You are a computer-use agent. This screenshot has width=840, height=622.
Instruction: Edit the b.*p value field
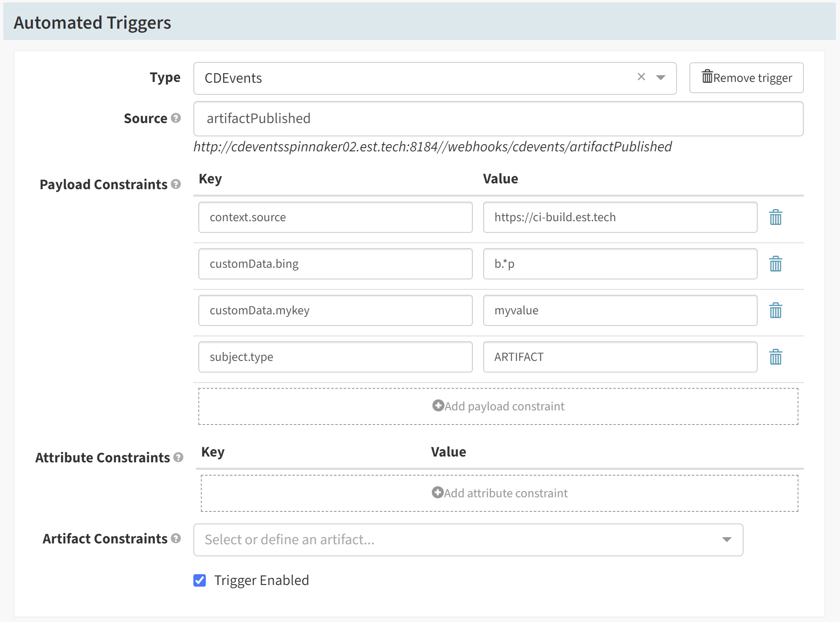pyautogui.click(x=620, y=264)
